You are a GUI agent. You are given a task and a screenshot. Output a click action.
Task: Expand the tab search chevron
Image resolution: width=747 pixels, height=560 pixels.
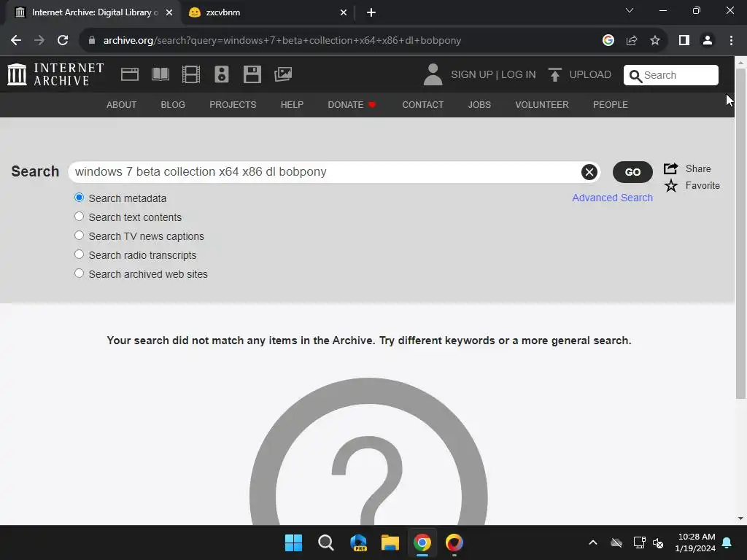(x=630, y=10)
